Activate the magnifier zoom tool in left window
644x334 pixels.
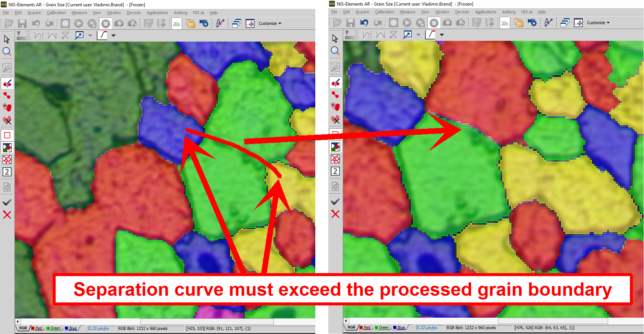click(7, 52)
